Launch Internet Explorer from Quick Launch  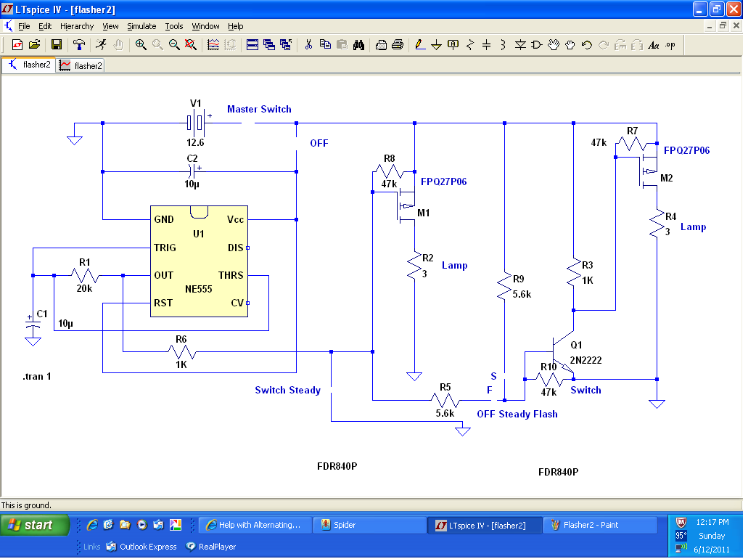tap(92, 525)
